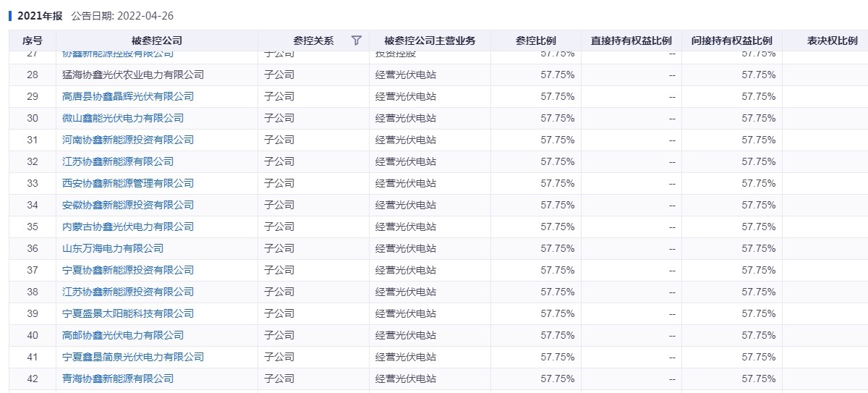Click the 微山鑫能光伏电力有限公司 link

tap(123, 118)
